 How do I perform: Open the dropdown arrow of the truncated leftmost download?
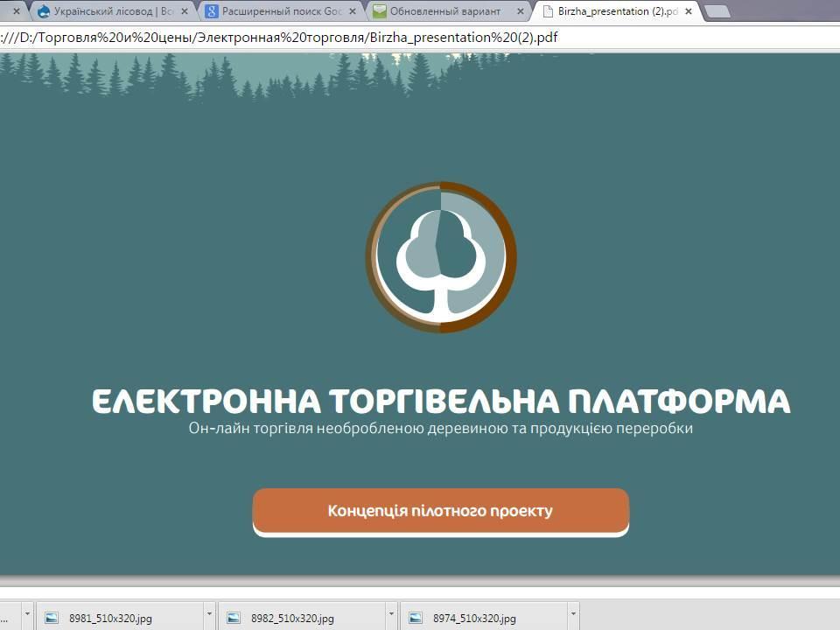point(27,615)
